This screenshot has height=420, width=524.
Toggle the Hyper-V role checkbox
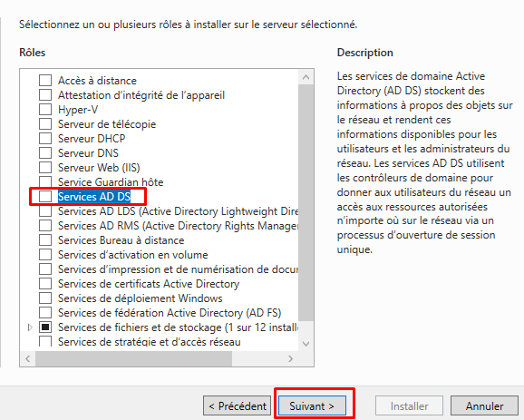tap(45, 110)
